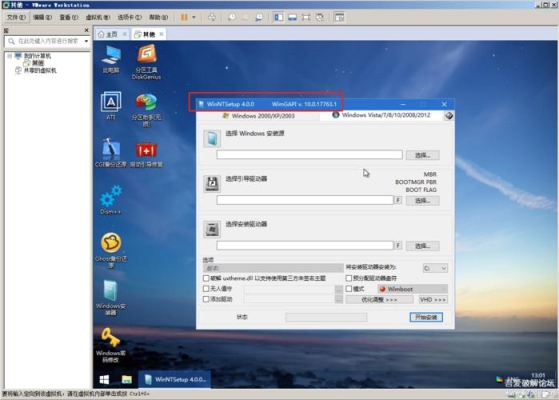559x400 pixels.
Task: Toggle the library sidebar view toolbar icon
Action: pos(278,17)
